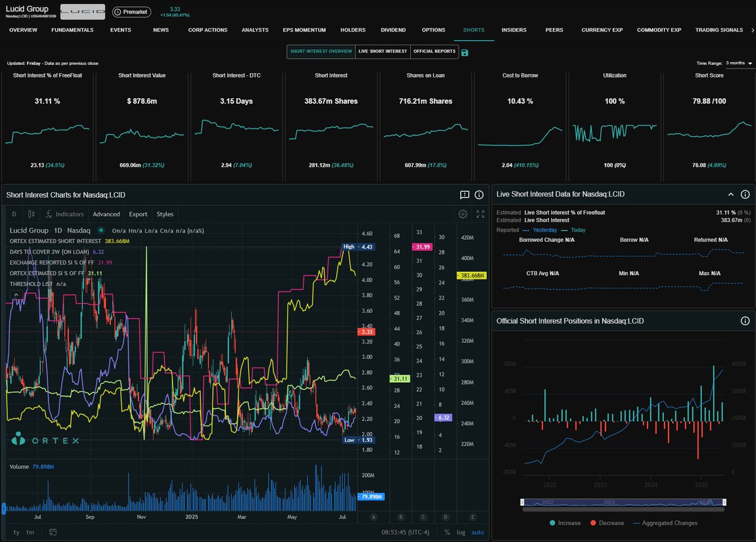The image size is (756, 542).
Task: Click the Volume 79.898M label
Action: pyautogui.click(x=31, y=467)
